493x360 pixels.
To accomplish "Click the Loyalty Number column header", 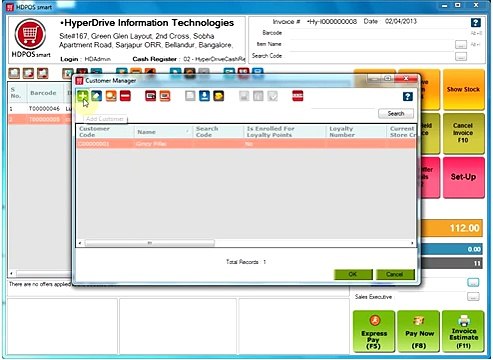I will [356, 132].
